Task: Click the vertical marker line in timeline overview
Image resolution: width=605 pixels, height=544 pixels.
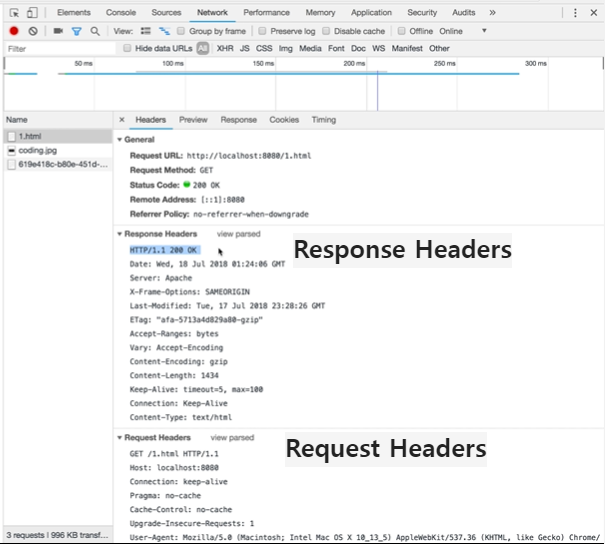Action: tap(377, 91)
